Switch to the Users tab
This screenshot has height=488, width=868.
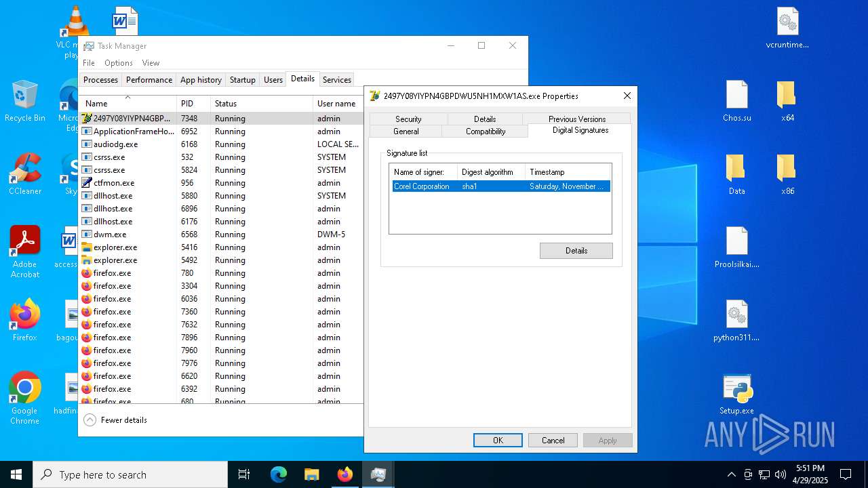coord(273,80)
